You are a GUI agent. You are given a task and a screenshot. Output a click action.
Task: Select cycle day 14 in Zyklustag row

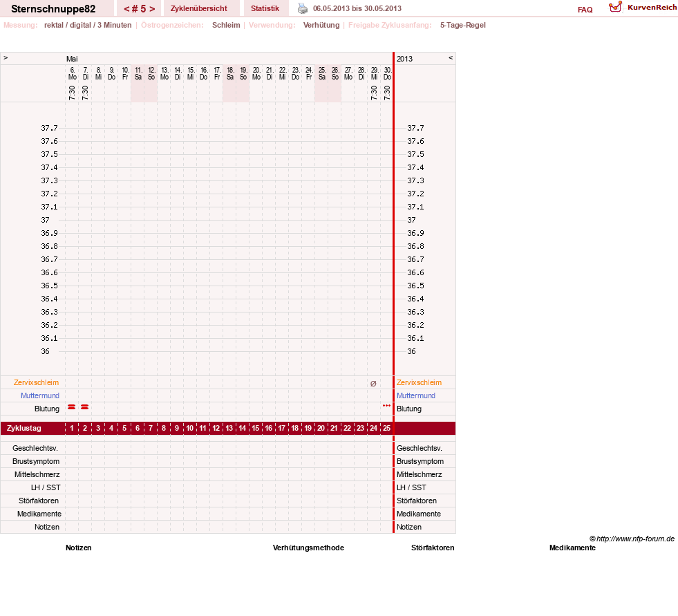tap(243, 428)
